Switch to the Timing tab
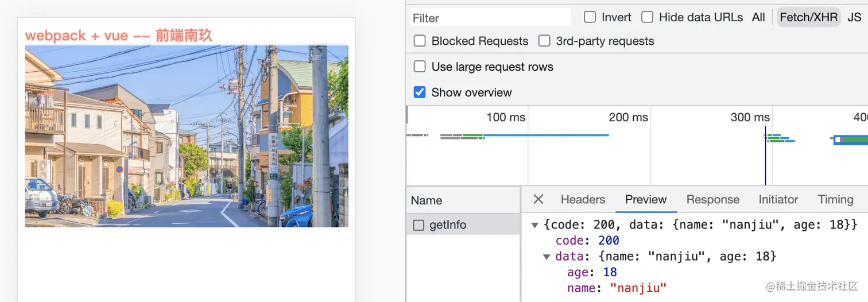Screen dimensions: 868x302 [x=835, y=199]
